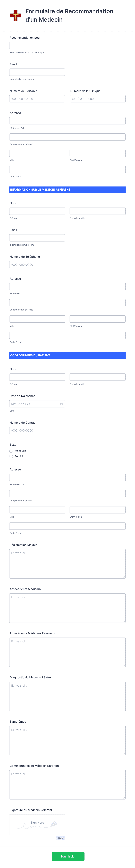Select the Masculin radio option
This screenshot has height=868, width=135.
(11, 451)
